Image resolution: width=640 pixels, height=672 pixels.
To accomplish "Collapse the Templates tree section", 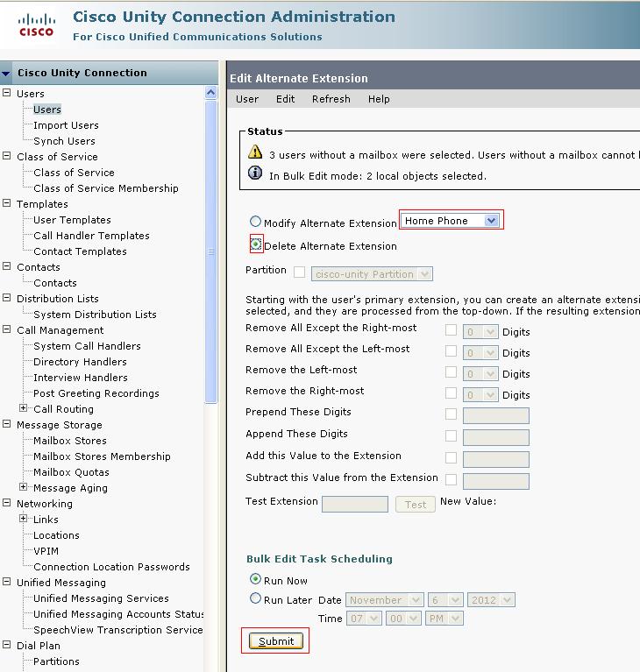I will pos(6,202).
